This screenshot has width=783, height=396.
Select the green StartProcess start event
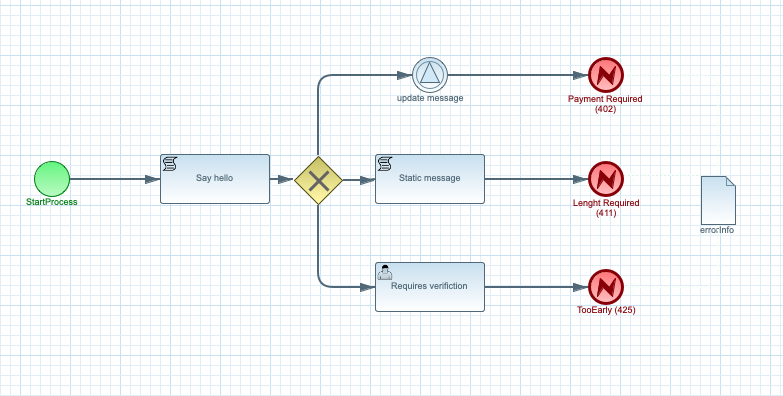click(52, 179)
